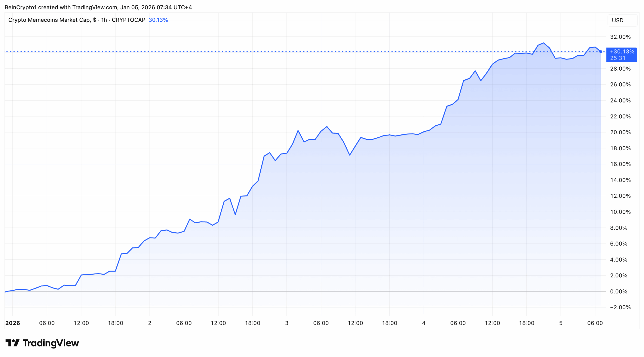Select the CRYPTOCAP exchange label in the legend

click(128, 20)
